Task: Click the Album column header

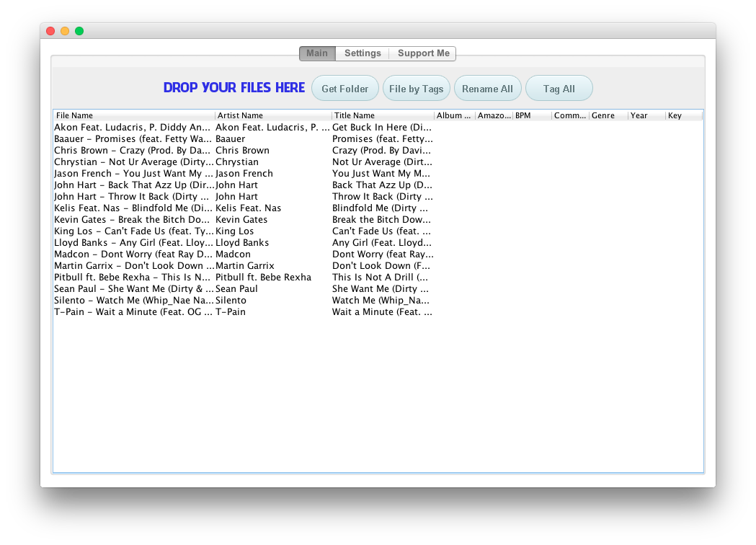Action: tap(455, 115)
